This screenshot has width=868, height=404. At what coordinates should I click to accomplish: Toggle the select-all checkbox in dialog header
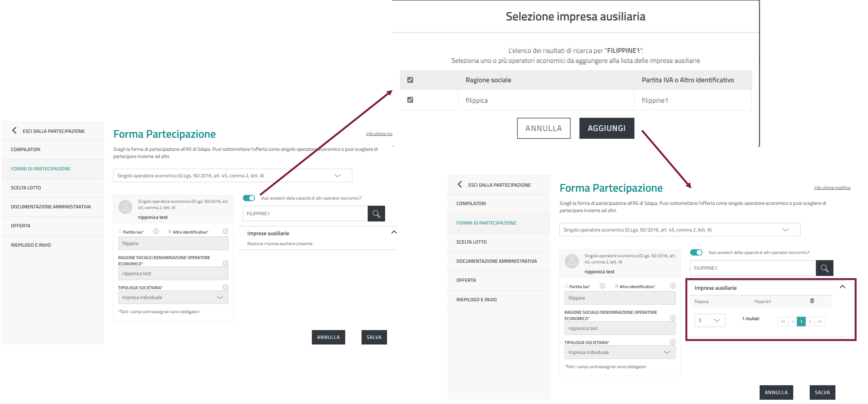click(410, 80)
